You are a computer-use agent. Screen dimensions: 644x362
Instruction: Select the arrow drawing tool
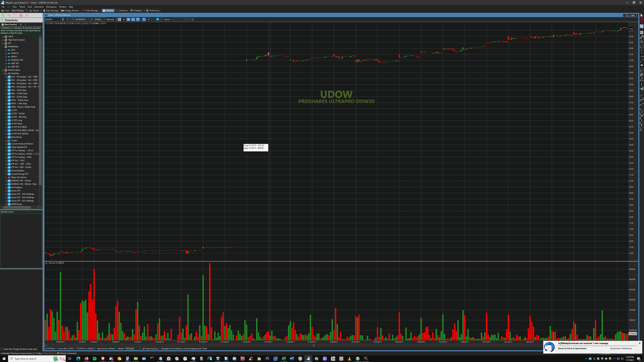pyautogui.click(x=641, y=65)
